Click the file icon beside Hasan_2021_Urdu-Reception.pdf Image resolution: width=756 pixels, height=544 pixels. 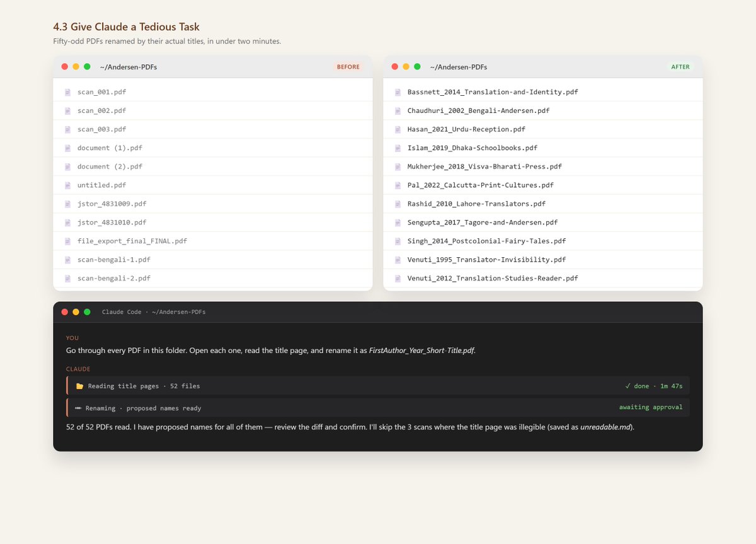(398, 129)
